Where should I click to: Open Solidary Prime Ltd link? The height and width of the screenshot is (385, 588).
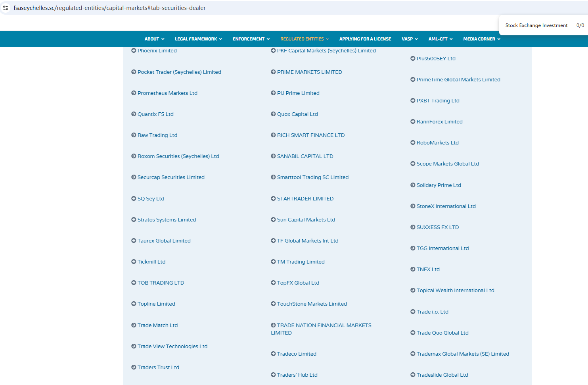click(439, 185)
